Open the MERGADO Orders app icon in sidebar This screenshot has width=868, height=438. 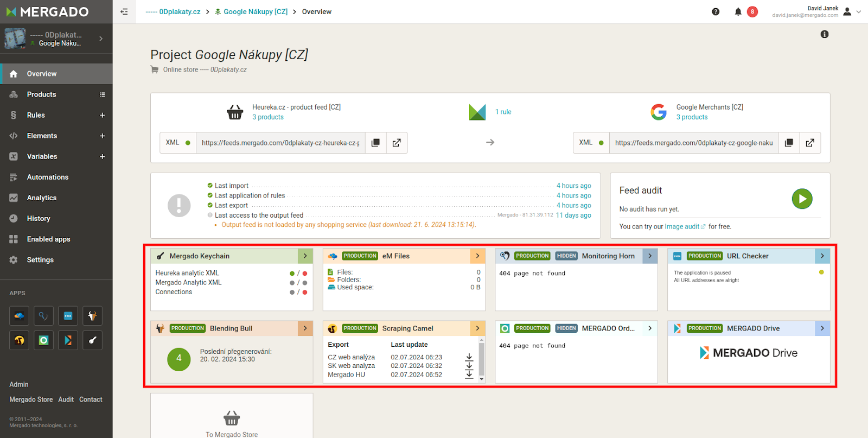pos(43,340)
